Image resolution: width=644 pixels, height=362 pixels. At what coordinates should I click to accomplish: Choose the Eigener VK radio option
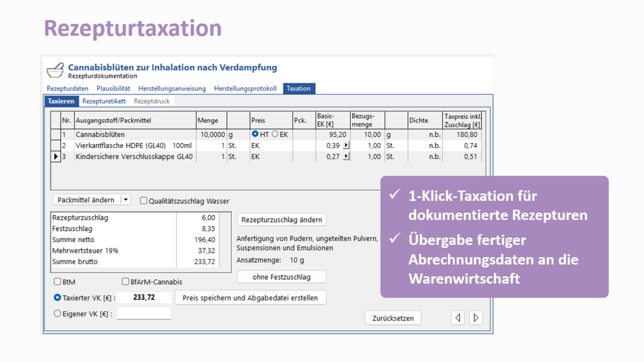click(57, 313)
